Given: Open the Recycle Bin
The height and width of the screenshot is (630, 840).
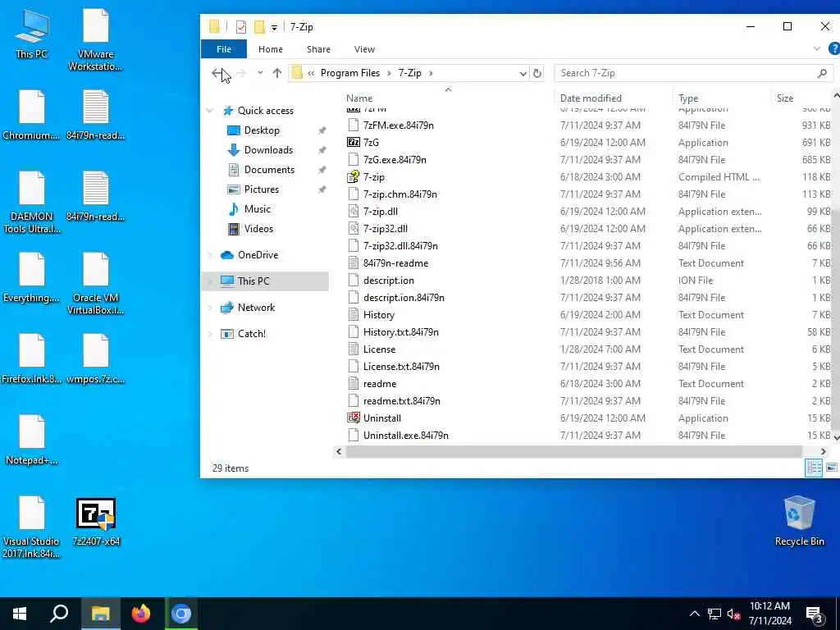Looking at the screenshot, I should [x=799, y=521].
